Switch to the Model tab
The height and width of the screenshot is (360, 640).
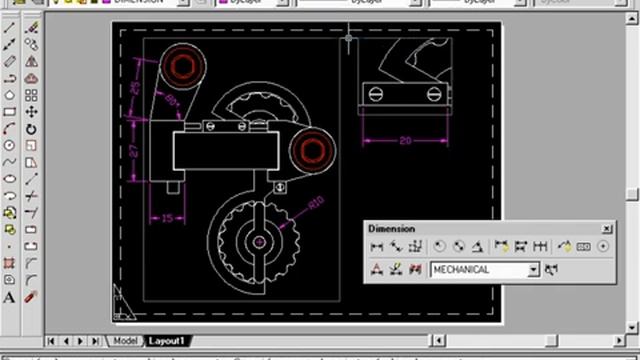tap(125, 341)
